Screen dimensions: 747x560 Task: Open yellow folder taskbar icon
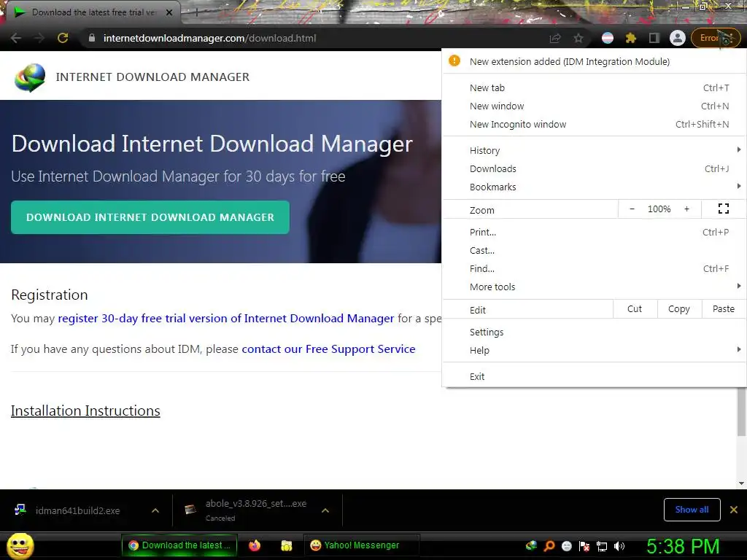click(286, 545)
